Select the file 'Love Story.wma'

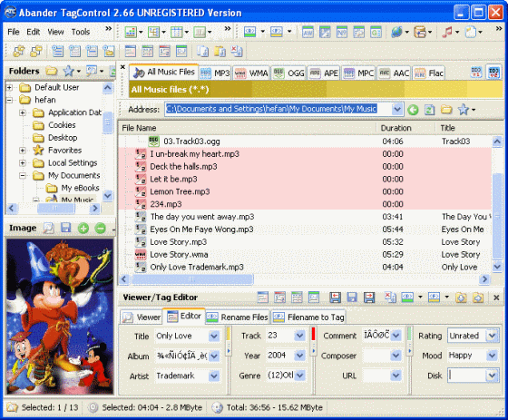point(179,255)
